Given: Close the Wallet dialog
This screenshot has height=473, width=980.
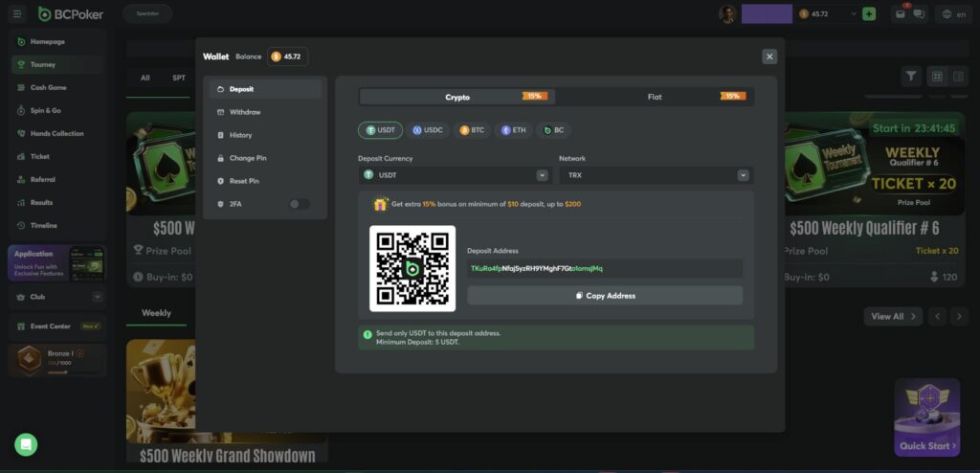Looking at the screenshot, I should 769,56.
